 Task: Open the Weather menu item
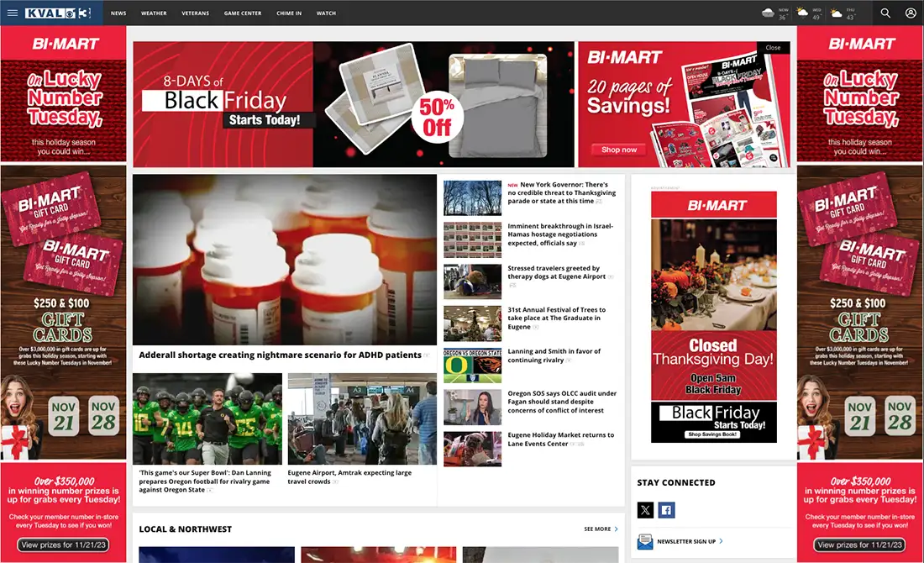coord(154,13)
